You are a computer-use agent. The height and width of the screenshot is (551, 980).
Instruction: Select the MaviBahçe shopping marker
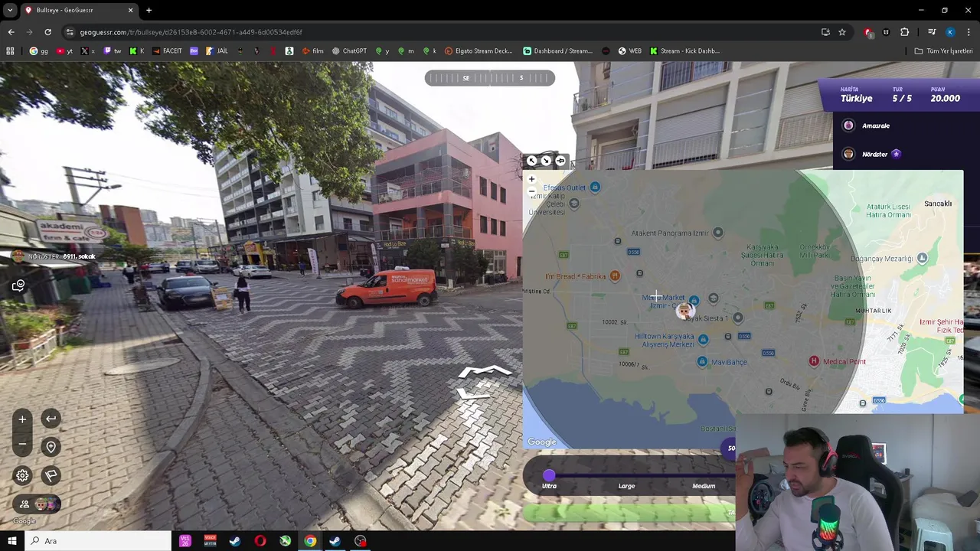(702, 361)
